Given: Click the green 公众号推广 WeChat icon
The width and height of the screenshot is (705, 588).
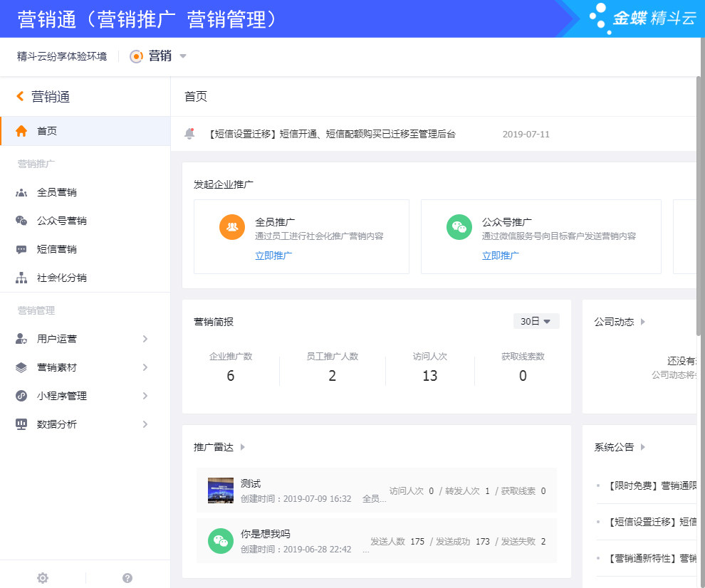Looking at the screenshot, I should coord(459,227).
